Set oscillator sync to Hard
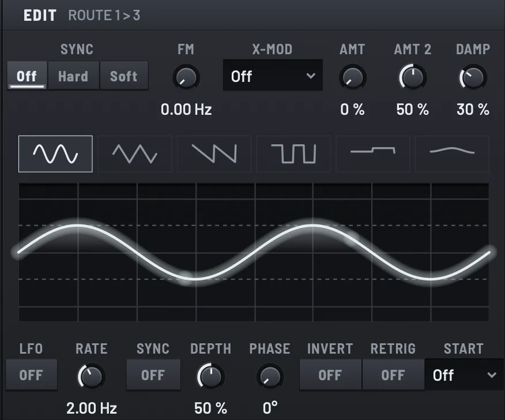This screenshot has width=505, height=420. [73, 76]
